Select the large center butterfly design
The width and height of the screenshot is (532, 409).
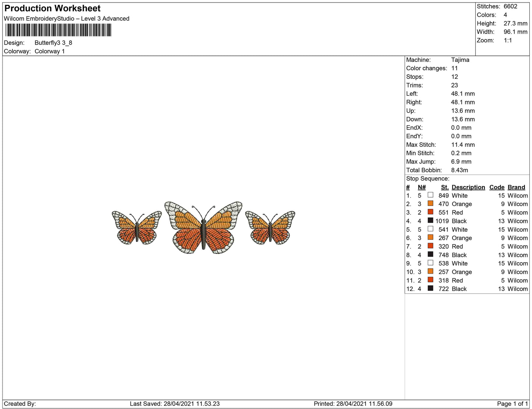pos(203,227)
